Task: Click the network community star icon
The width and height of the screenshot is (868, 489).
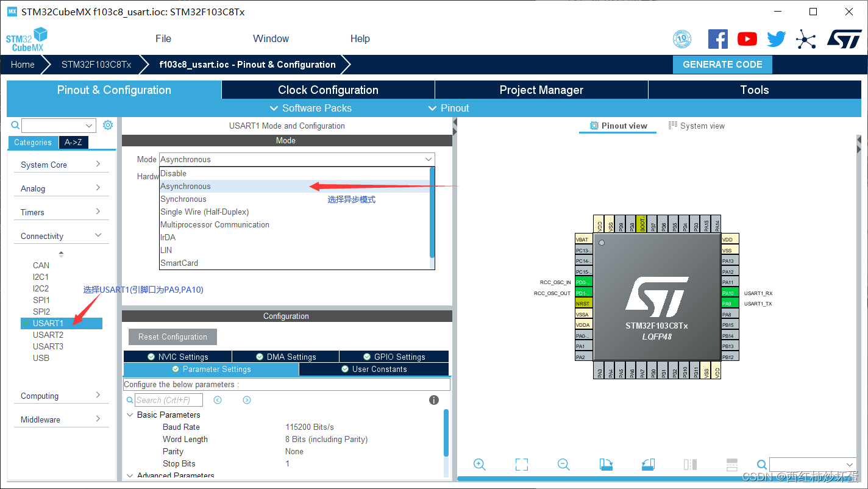Action: tap(806, 40)
